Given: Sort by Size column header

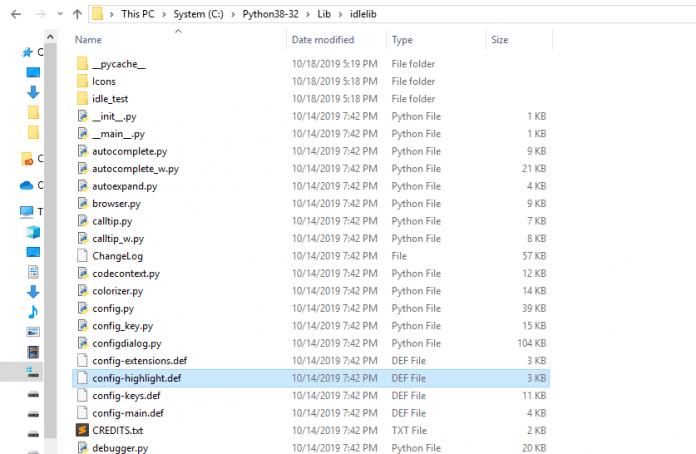Looking at the screenshot, I should click(500, 40).
